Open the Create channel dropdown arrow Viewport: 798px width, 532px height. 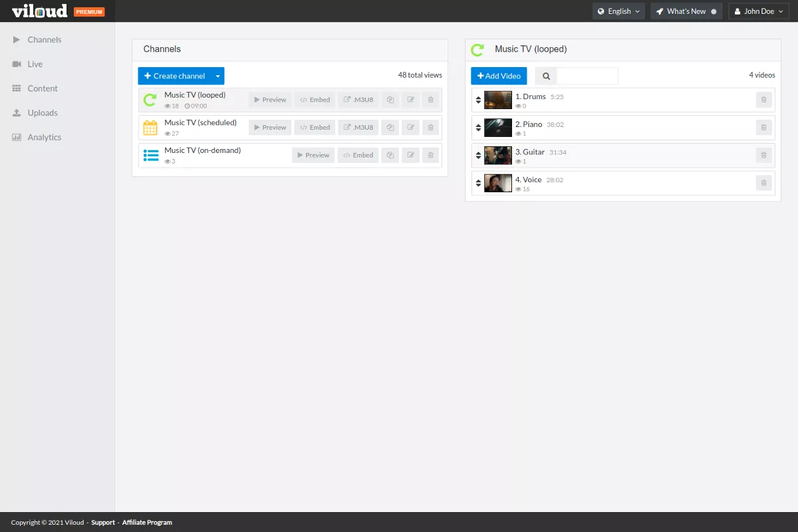[217, 76]
